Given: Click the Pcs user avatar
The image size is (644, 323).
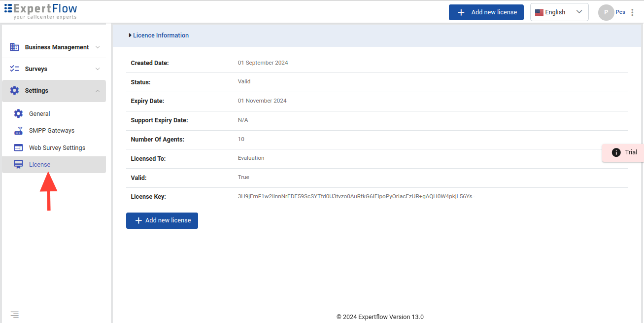Looking at the screenshot, I should pyautogui.click(x=606, y=12).
